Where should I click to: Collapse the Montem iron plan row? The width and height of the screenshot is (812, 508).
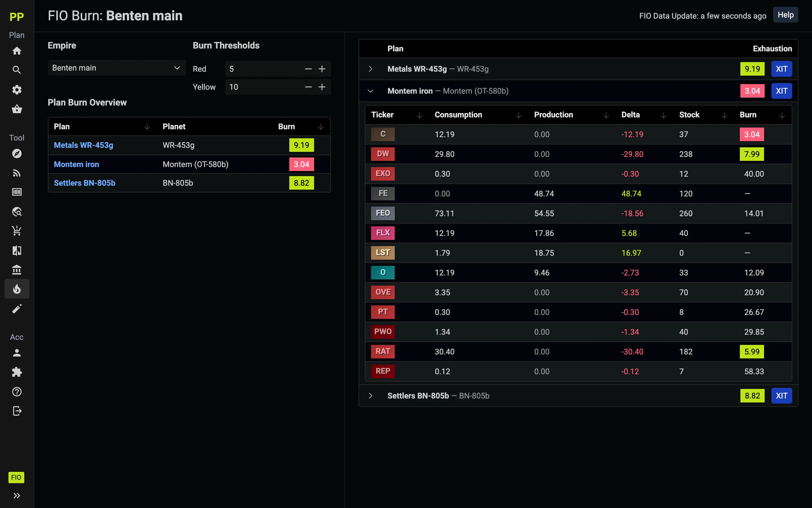point(370,91)
